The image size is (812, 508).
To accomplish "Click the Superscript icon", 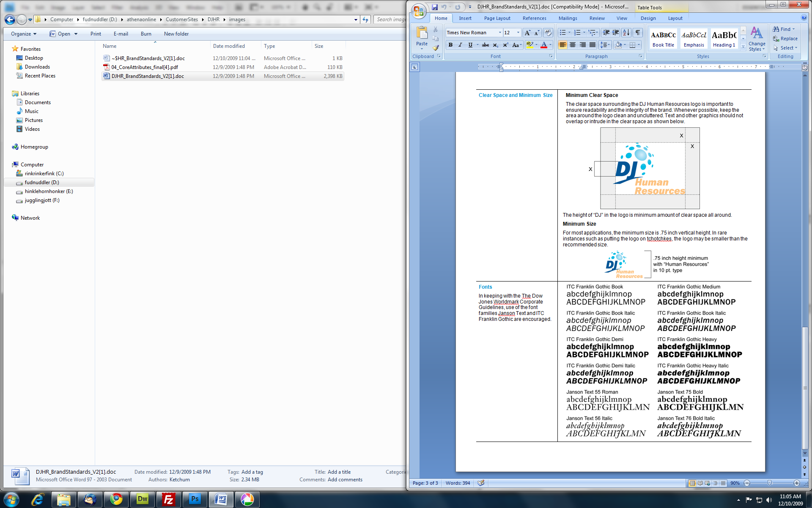I will (x=505, y=45).
